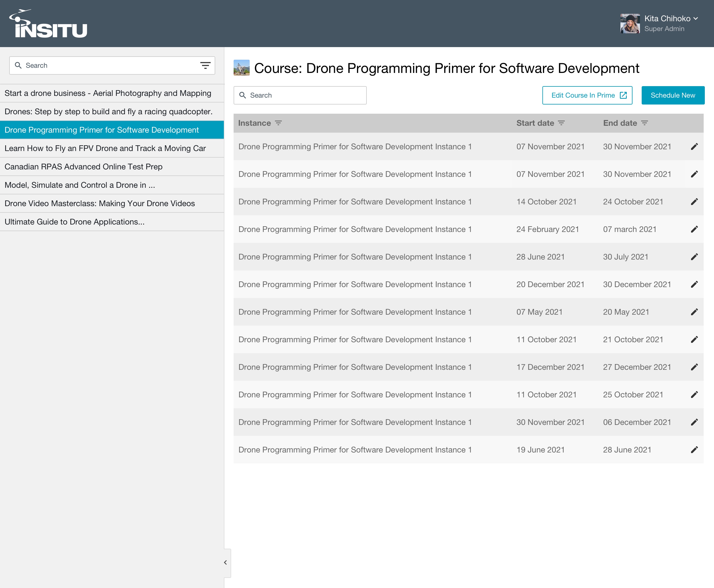Select Learn How to Fly an FPV Drone course
The height and width of the screenshot is (588, 714).
click(112, 148)
